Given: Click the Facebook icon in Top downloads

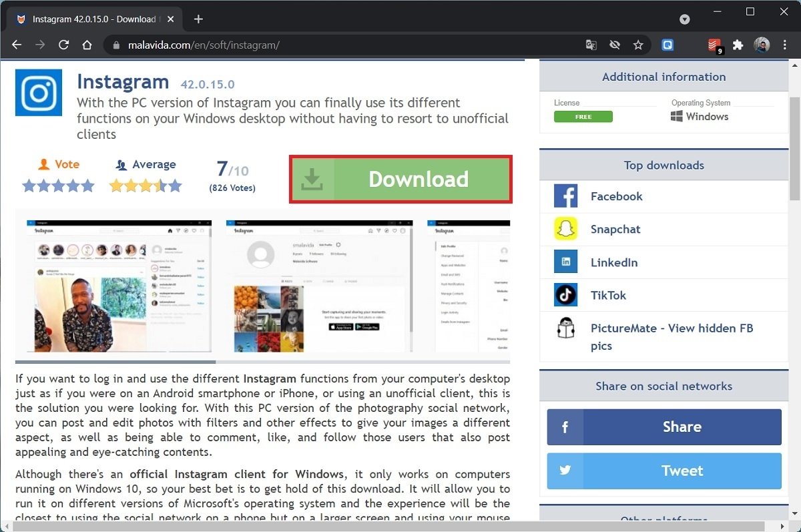Looking at the screenshot, I should 565,196.
